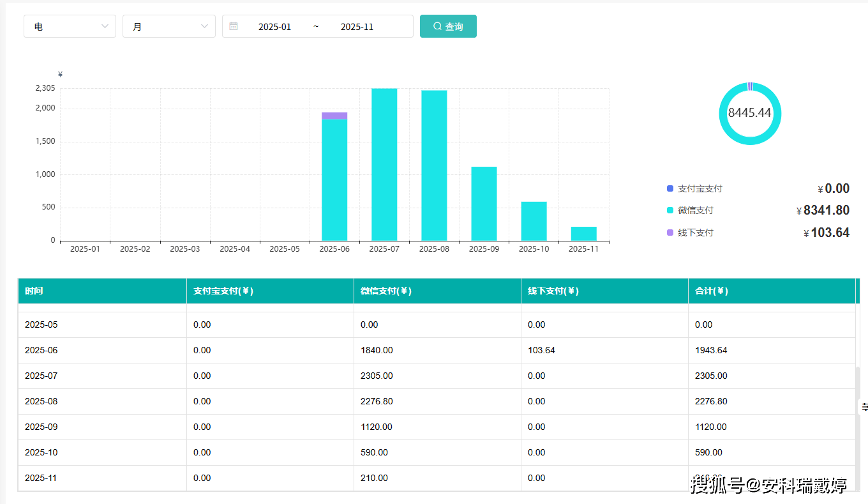Click the 2025-10 bar in chart

pyautogui.click(x=534, y=221)
